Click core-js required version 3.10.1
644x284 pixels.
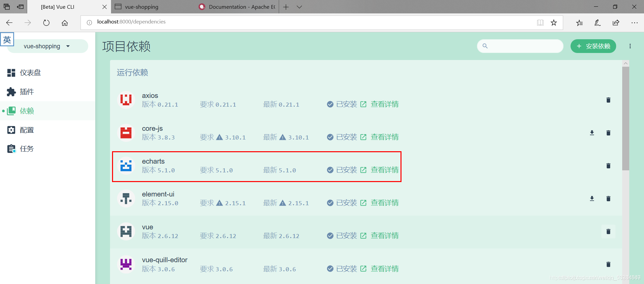[235, 137]
